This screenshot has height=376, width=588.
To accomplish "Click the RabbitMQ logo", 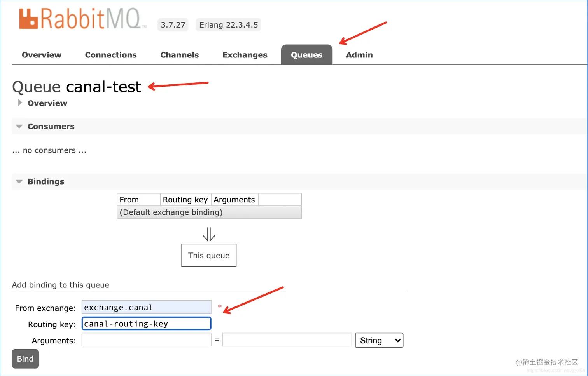I will click(x=83, y=19).
